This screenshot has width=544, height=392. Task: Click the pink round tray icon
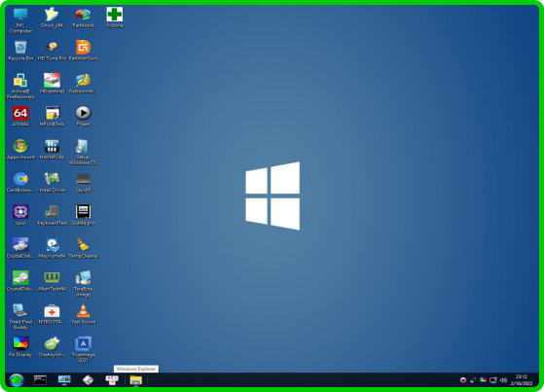point(463,380)
